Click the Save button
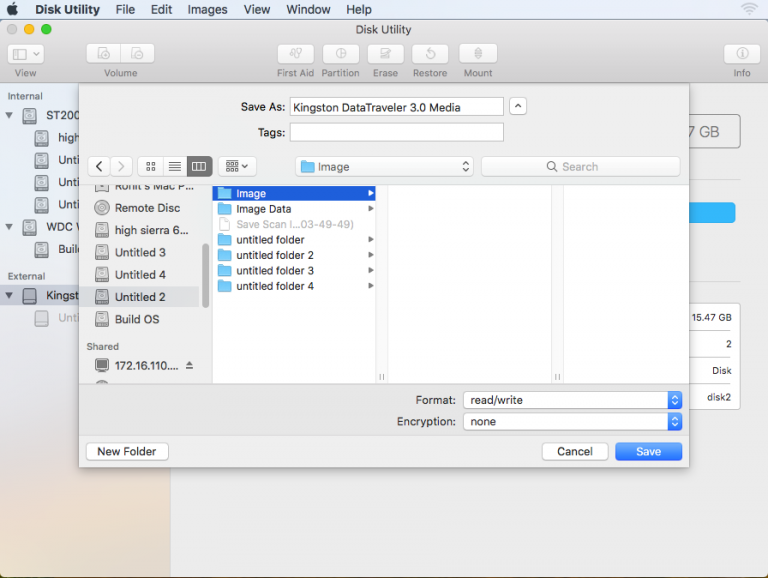 click(x=648, y=452)
